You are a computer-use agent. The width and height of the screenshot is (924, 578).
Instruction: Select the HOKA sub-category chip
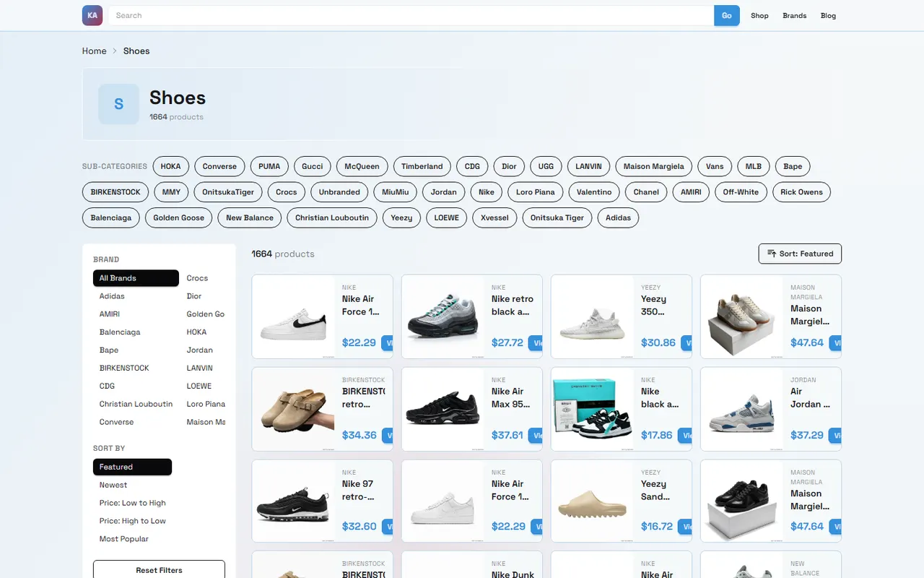pyautogui.click(x=171, y=166)
